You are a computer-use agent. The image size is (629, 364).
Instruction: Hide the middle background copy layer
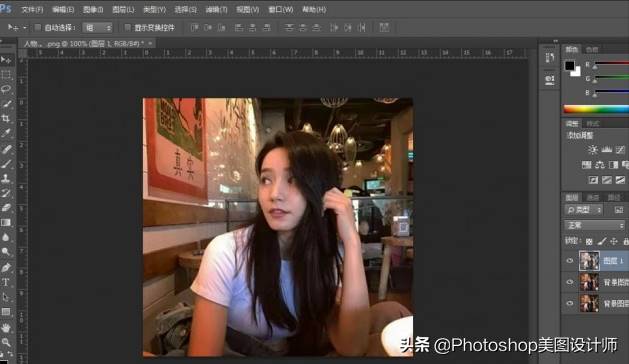pyautogui.click(x=570, y=282)
